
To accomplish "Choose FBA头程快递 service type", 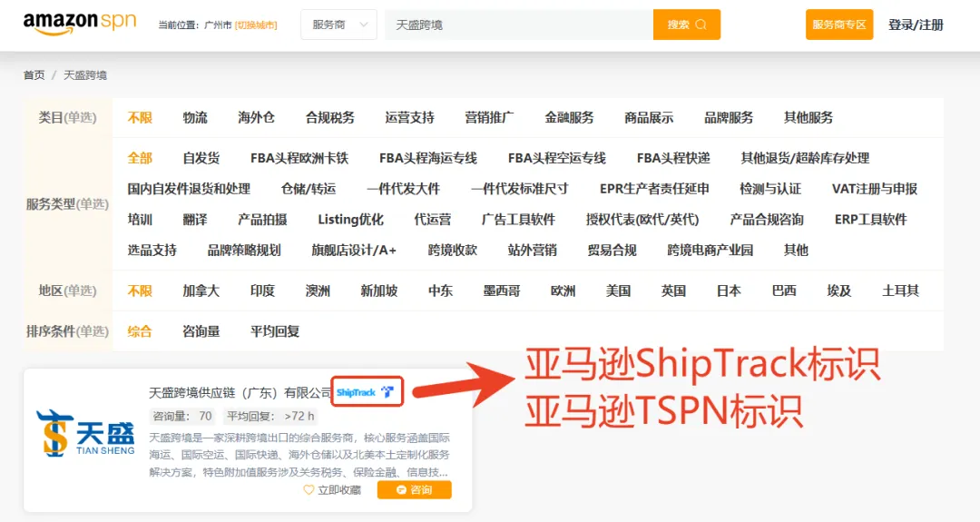I will click(673, 158).
